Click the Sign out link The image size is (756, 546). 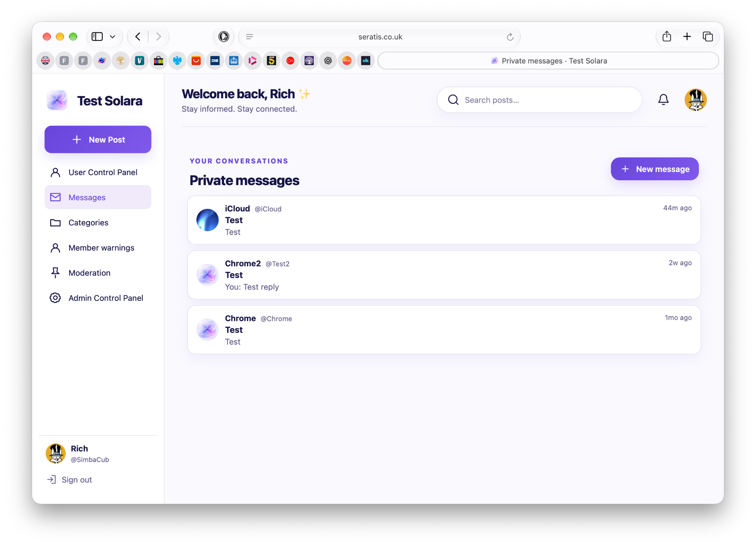[70, 480]
